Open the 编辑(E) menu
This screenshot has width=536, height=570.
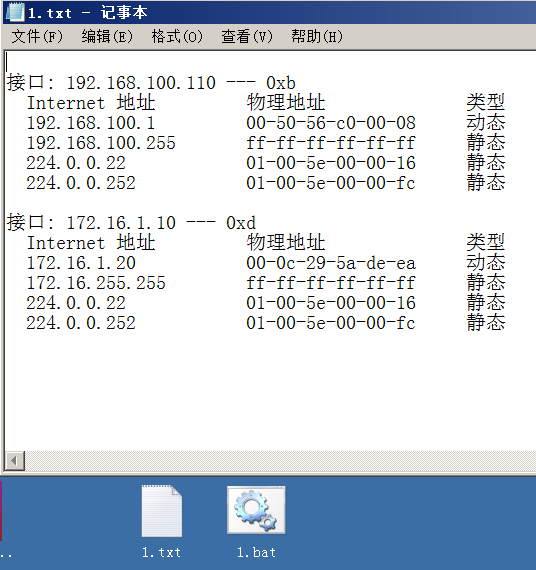[107, 36]
